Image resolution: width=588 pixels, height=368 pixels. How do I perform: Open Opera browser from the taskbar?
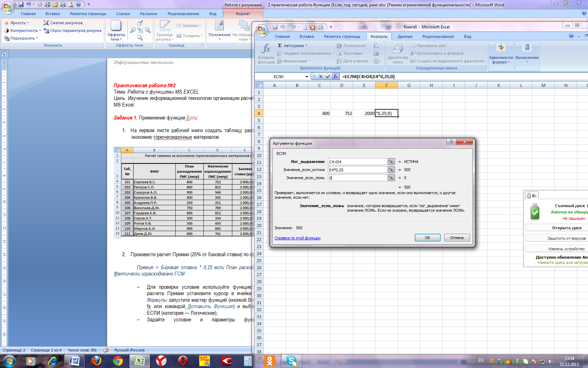183,361
